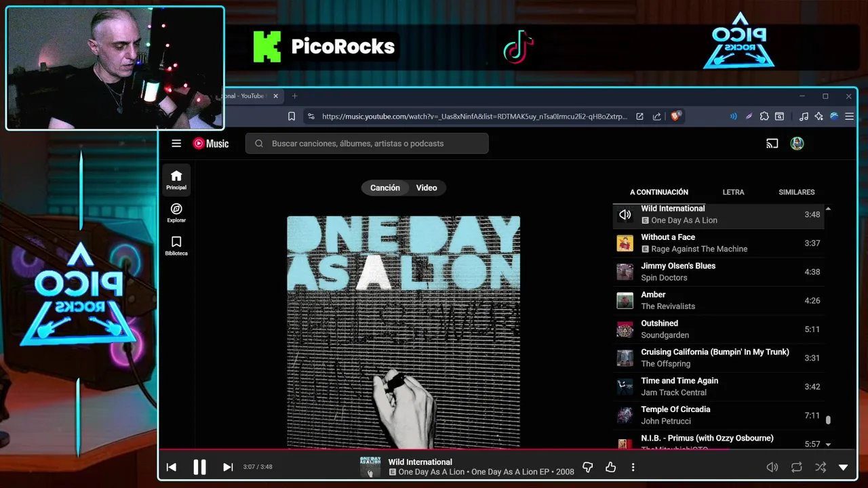Screen dimensions: 868x488
Task: Click the now-playing Wild International queue row
Action: [x=718, y=214]
